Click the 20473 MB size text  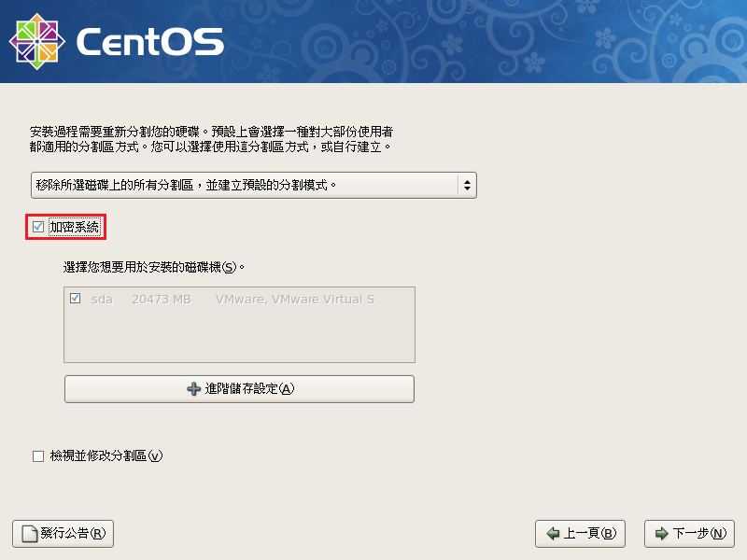tap(162, 300)
